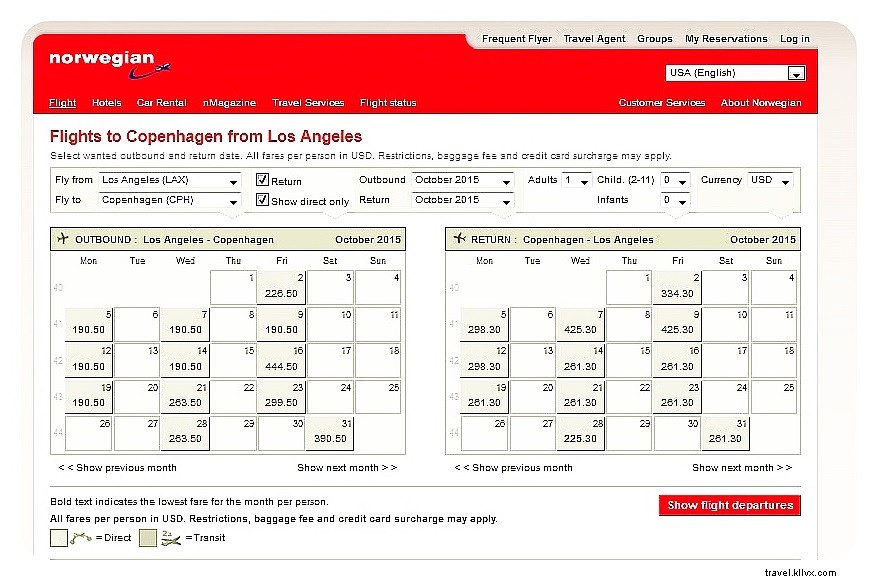The width and height of the screenshot is (878, 581).
Task: Select outbound October 9 fare 190.50
Action: pos(281,324)
